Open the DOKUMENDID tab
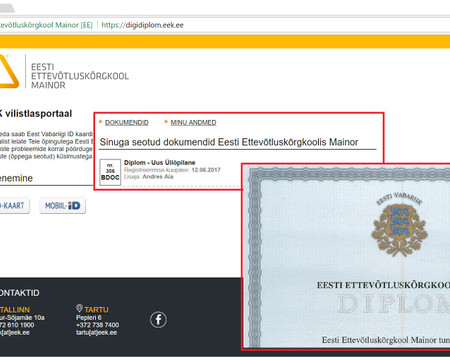The width and height of the screenshot is (450, 360). tap(127, 122)
